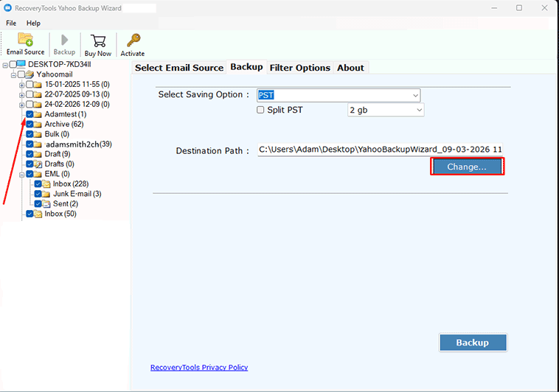Click the Sent (2) folder icon

pyautogui.click(x=46, y=204)
